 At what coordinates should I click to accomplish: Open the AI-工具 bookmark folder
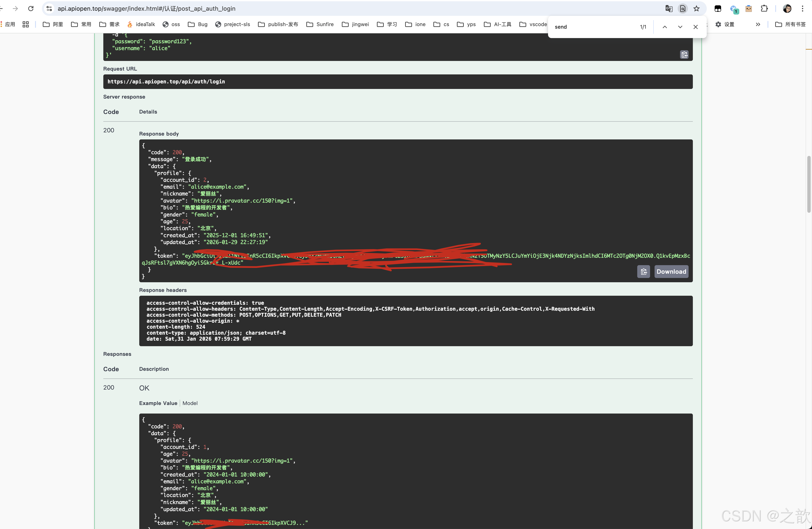coord(498,24)
